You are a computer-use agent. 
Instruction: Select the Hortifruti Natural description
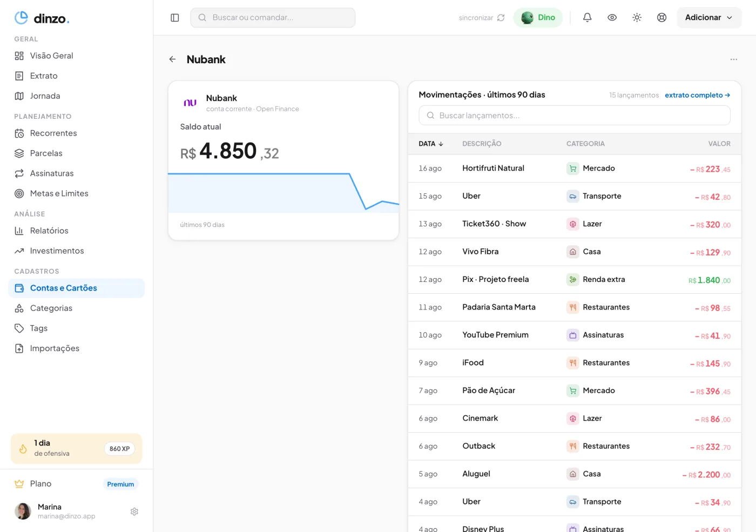(x=493, y=169)
